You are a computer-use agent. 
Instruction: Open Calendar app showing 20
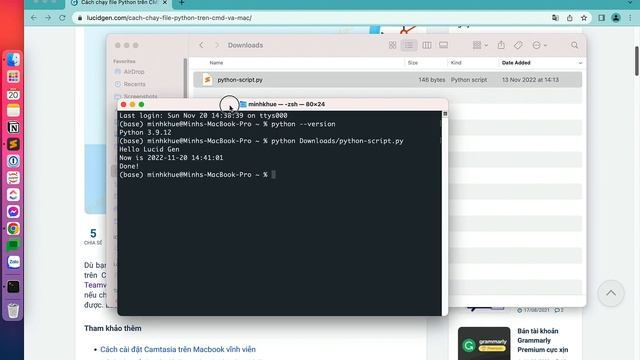click(x=13, y=94)
